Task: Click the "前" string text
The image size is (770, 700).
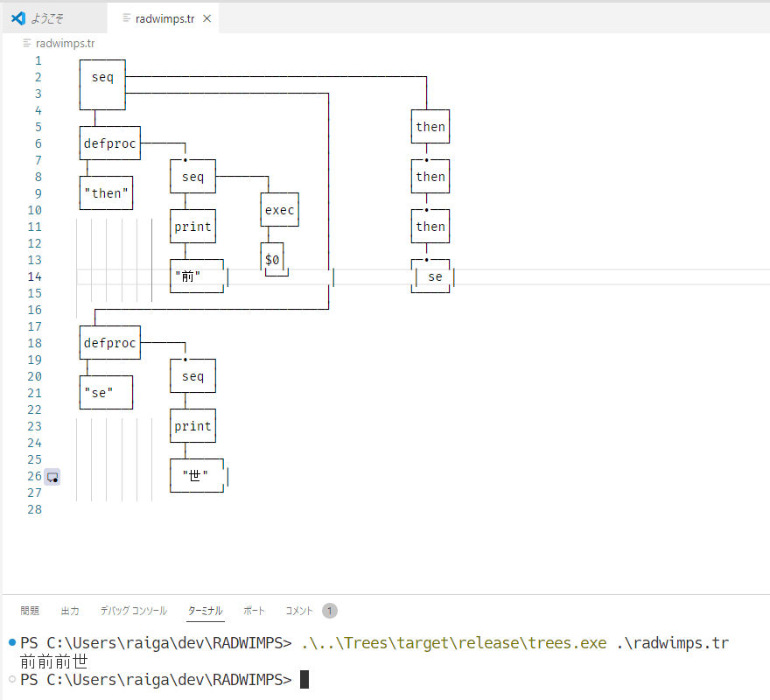Action: [187, 276]
